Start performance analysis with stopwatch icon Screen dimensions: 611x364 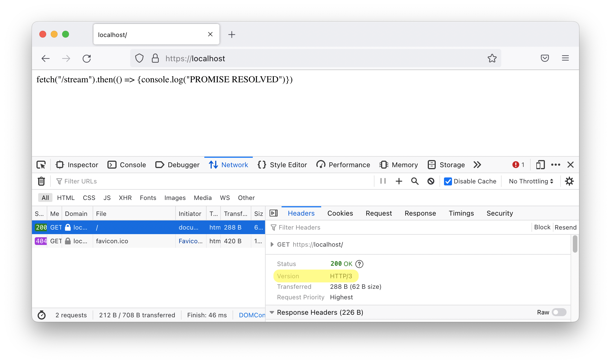(42, 315)
